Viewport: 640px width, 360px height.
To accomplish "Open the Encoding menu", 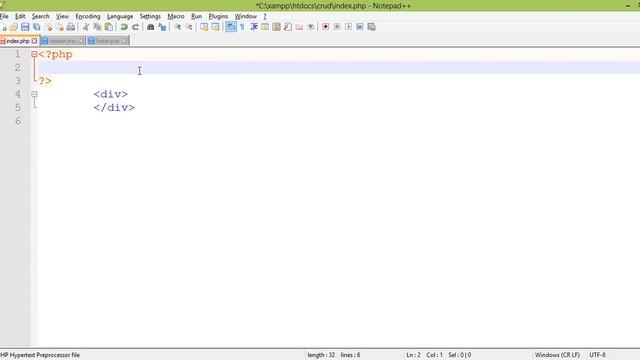I will (x=88, y=16).
